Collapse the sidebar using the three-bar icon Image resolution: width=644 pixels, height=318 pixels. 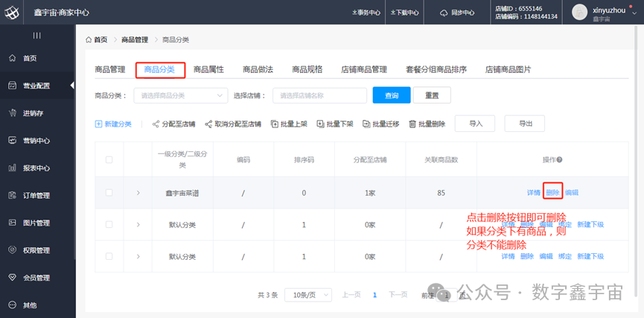[x=37, y=36]
